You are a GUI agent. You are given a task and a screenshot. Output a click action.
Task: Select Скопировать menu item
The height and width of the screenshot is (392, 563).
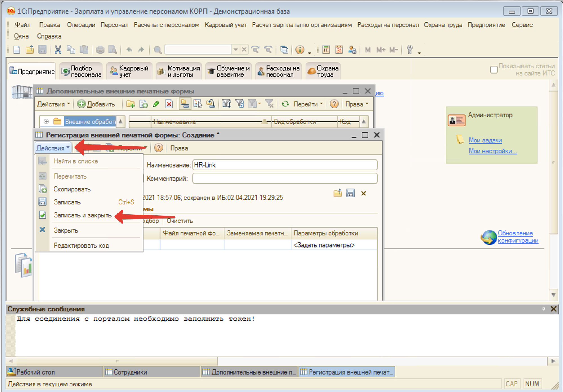[72, 189]
